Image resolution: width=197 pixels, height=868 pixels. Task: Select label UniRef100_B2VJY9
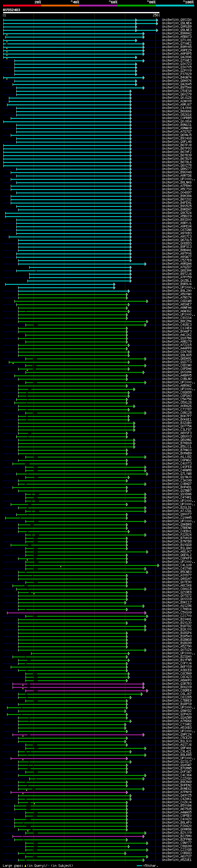[177, 833]
